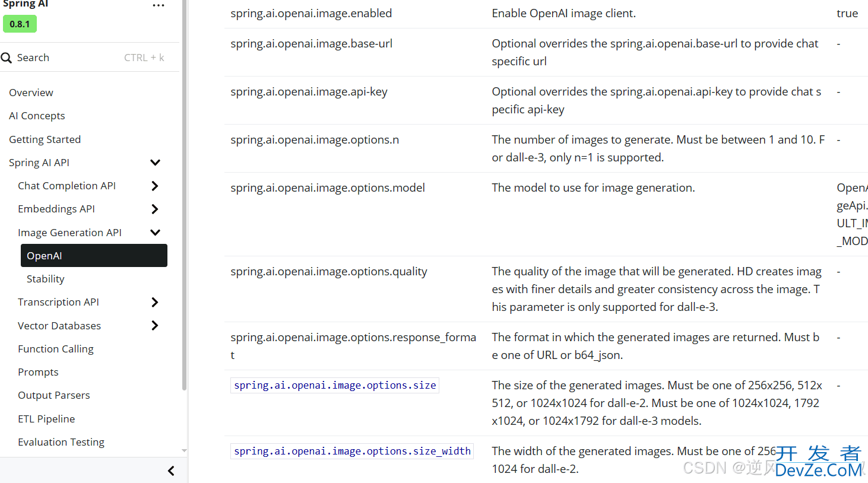Open the Overview page

click(x=31, y=93)
